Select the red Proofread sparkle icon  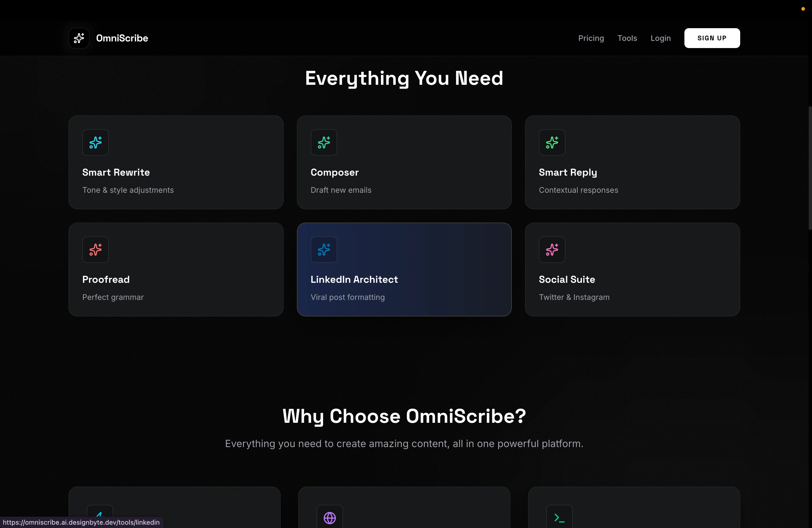(95, 250)
